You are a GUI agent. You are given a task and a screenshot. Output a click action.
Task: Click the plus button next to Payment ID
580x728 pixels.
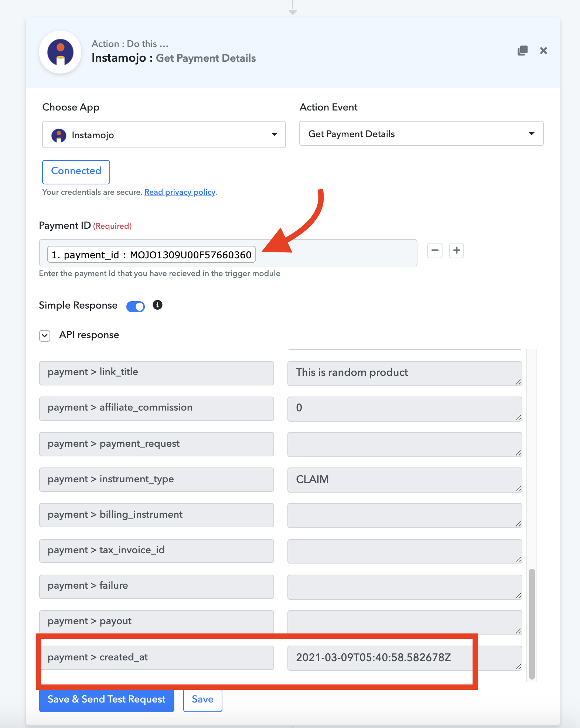pos(457,251)
